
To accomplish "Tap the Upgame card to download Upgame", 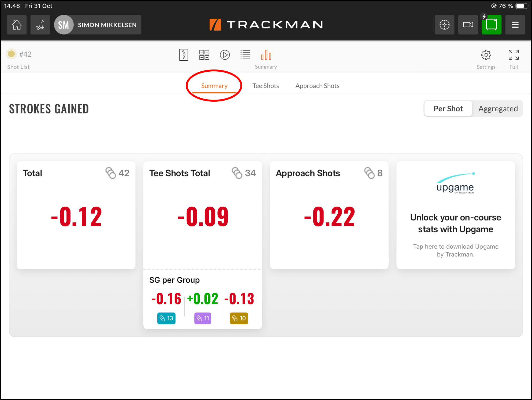I will point(456,215).
